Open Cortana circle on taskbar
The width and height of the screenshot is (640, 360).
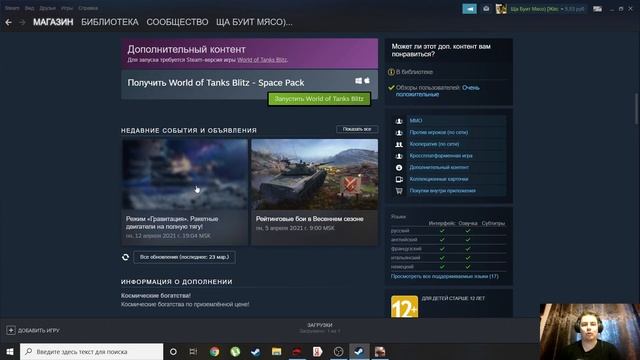point(173,351)
